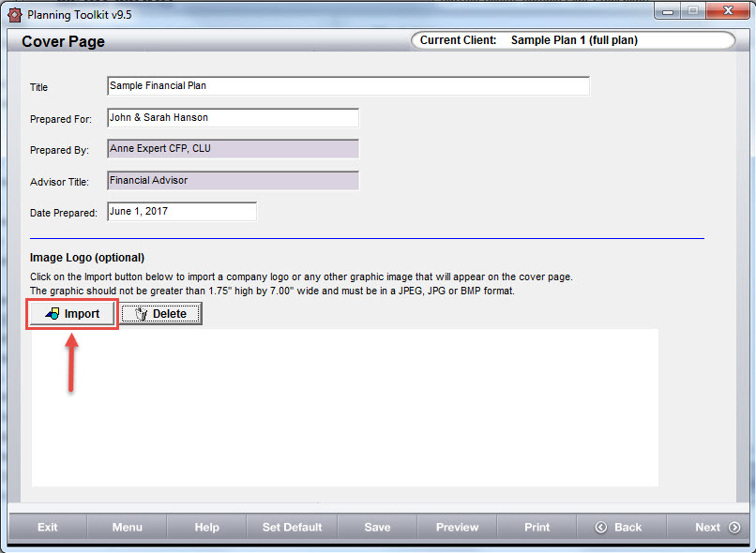Click the 'Prepared By:' label
The width and height of the screenshot is (756, 553).
60,150
